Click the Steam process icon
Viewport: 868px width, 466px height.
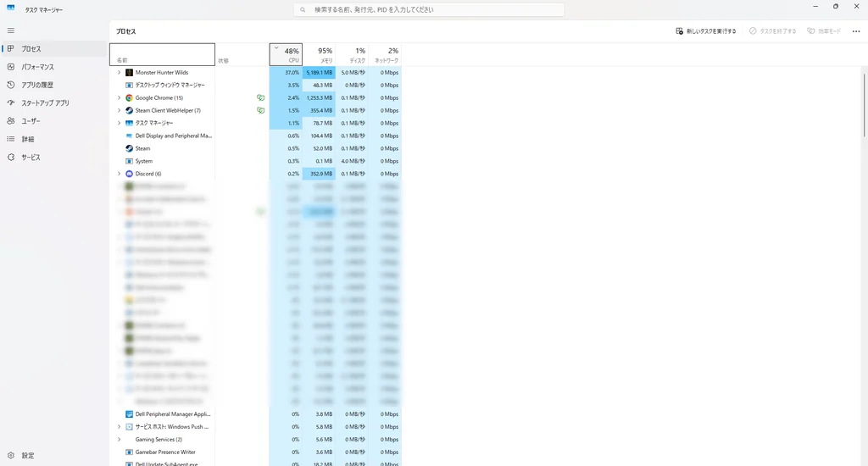click(129, 148)
